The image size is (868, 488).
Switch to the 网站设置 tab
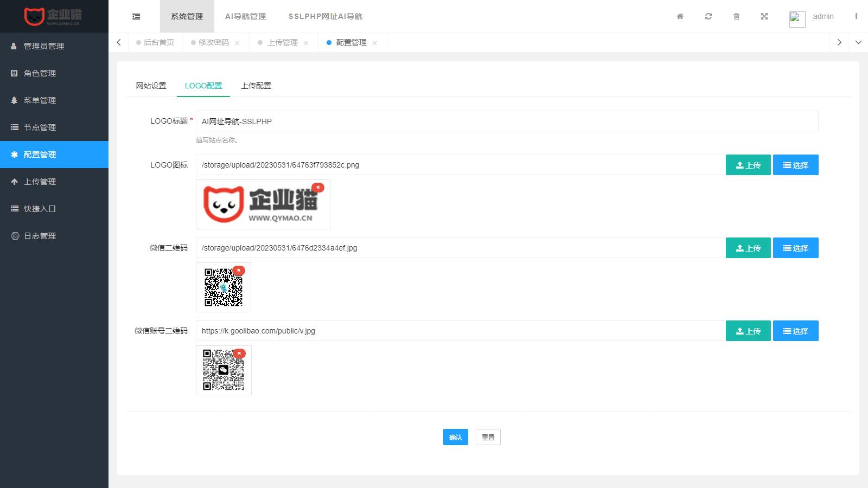[151, 86]
